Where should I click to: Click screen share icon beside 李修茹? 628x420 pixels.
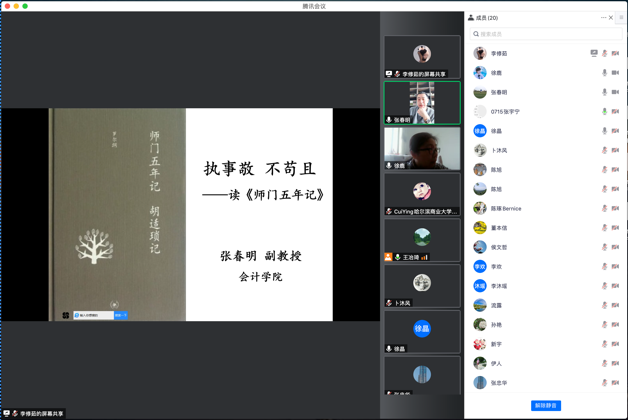(594, 54)
